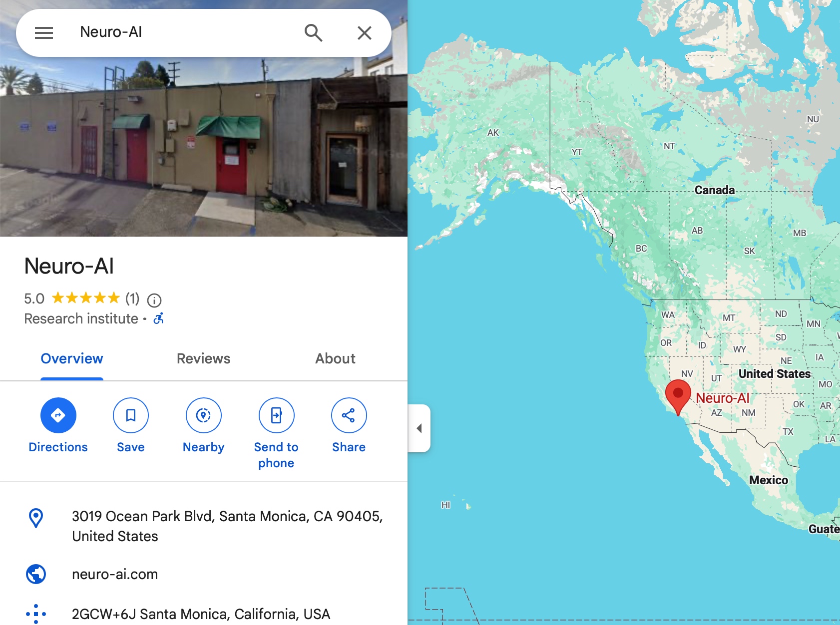Clear the Neuro-AI search with X

[365, 33]
